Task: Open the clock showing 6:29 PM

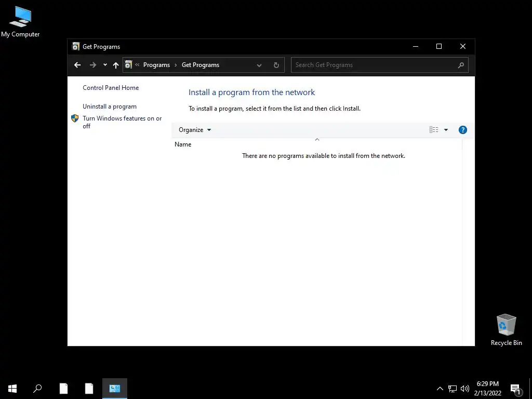Action: [487, 389]
